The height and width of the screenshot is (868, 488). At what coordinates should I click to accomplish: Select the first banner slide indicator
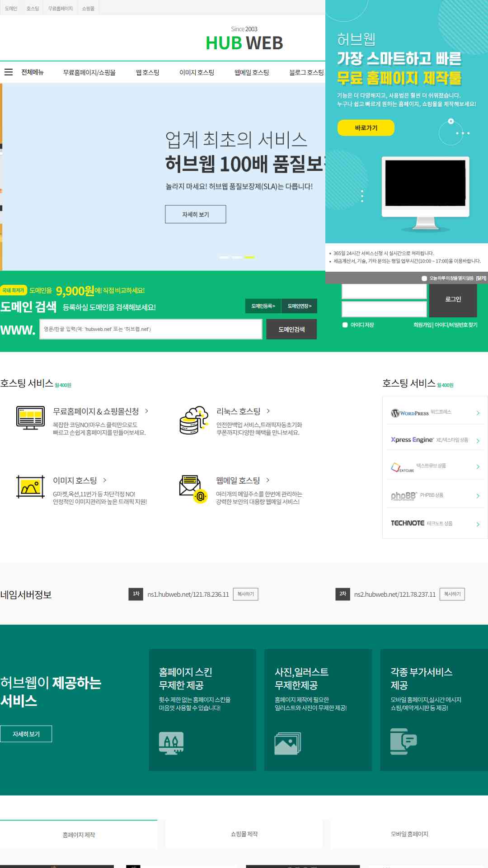coord(224,257)
